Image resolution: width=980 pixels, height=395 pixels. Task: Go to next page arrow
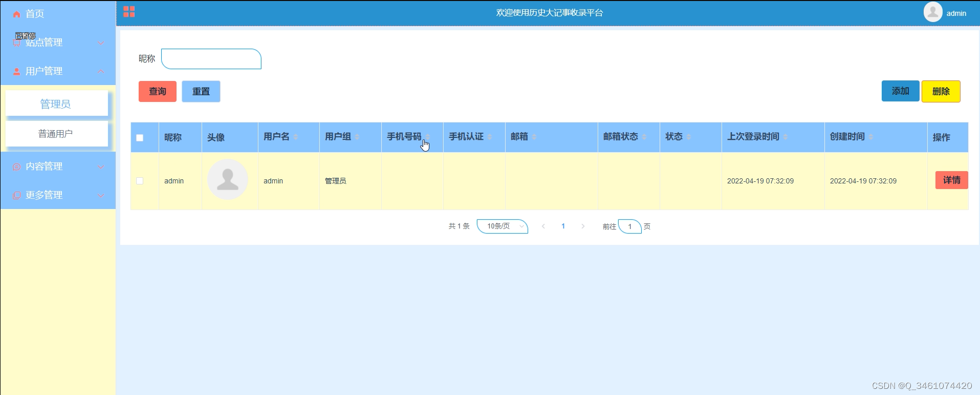point(583,226)
